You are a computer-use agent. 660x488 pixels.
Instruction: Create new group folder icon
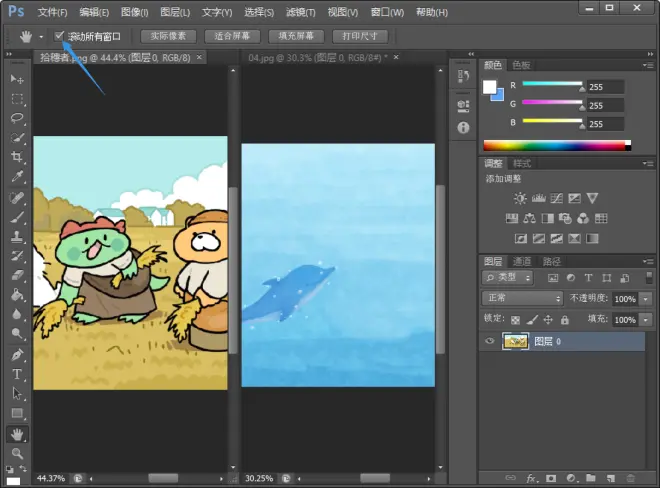click(x=591, y=478)
